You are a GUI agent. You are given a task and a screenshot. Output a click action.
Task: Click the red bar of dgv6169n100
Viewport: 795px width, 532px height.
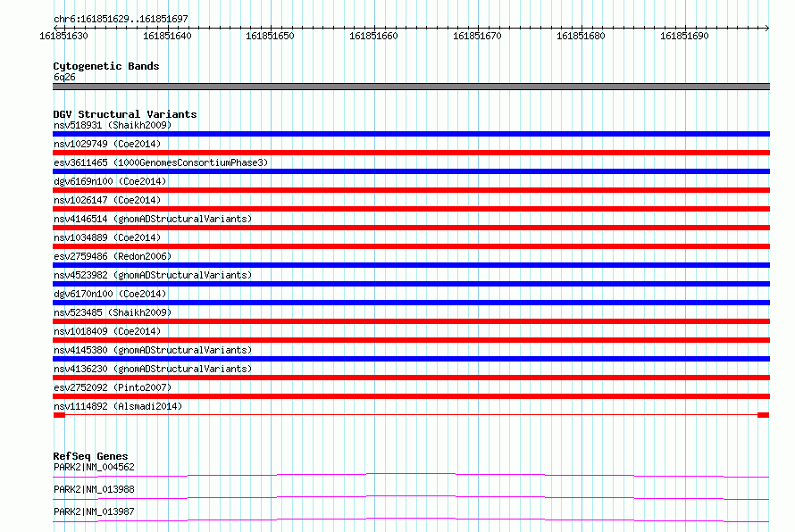(x=411, y=190)
